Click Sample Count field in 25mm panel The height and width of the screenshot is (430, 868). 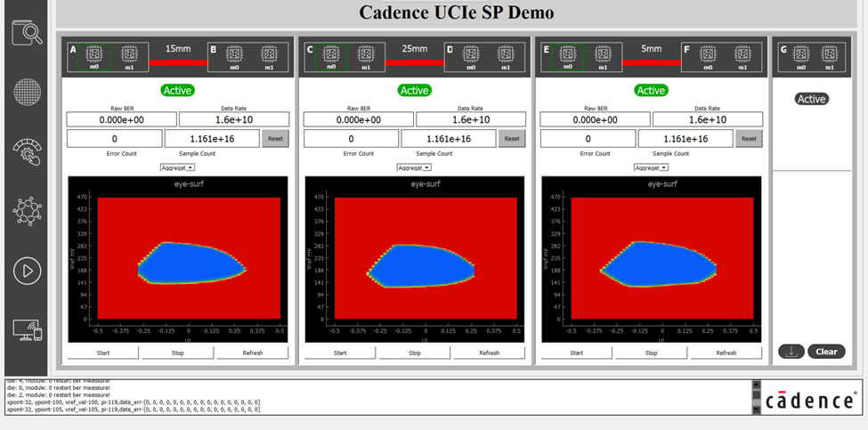click(x=449, y=139)
